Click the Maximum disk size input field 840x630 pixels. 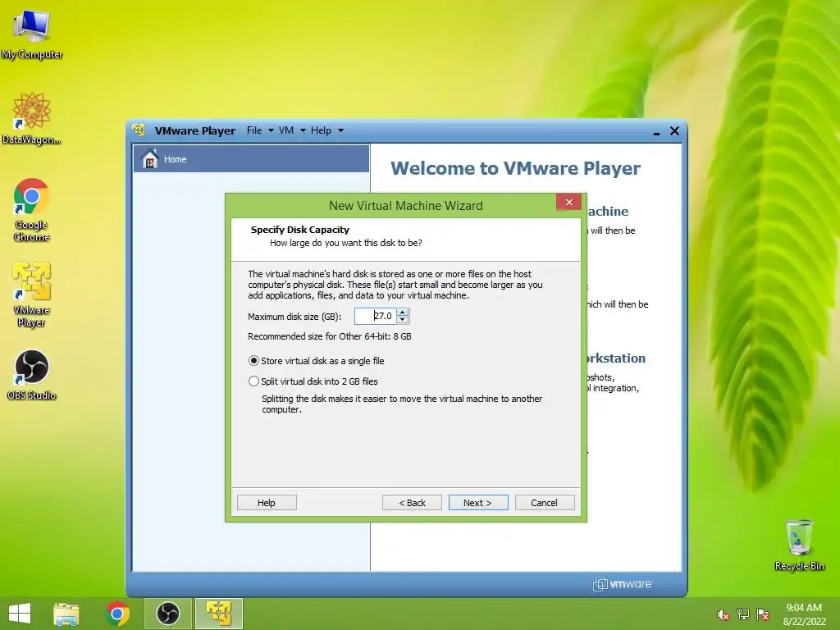coord(375,316)
